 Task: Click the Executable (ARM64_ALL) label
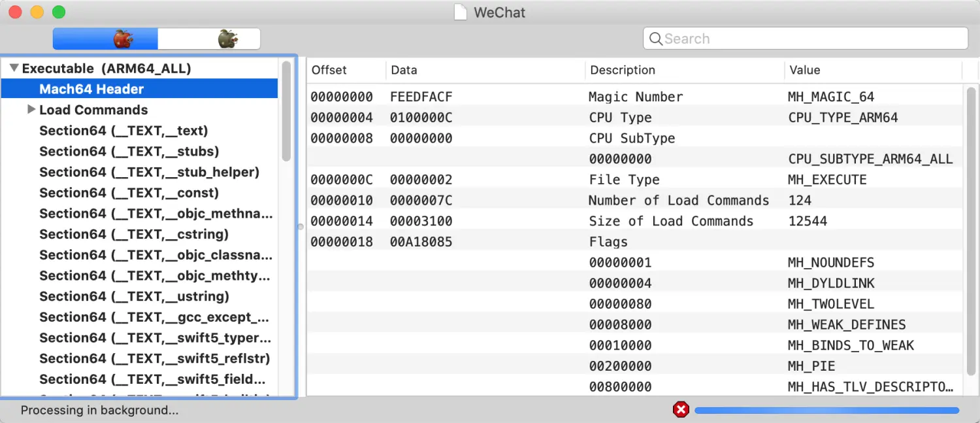click(x=106, y=68)
